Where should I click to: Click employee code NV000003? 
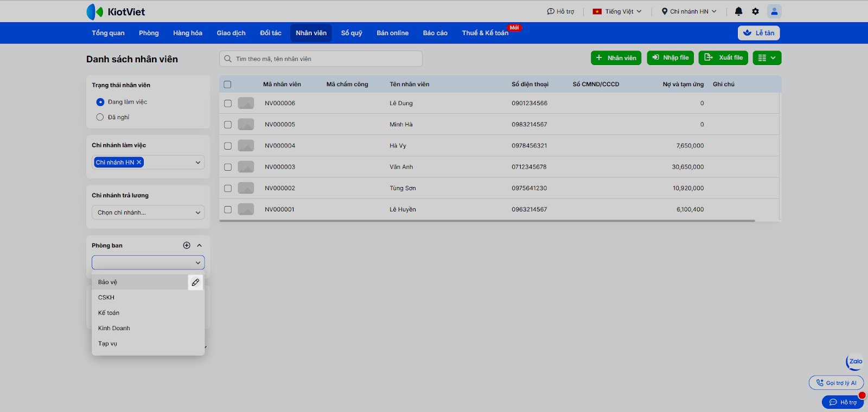coord(280,167)
